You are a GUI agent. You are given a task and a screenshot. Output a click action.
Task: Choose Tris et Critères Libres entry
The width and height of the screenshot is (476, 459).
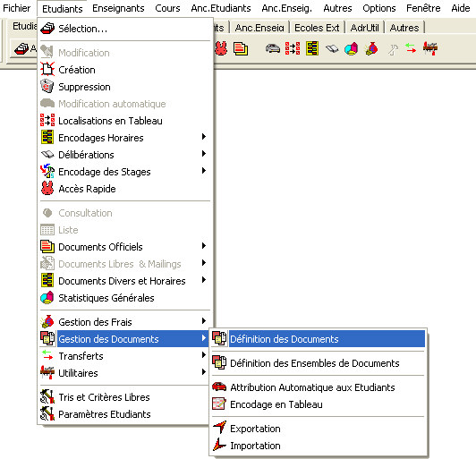124,397
